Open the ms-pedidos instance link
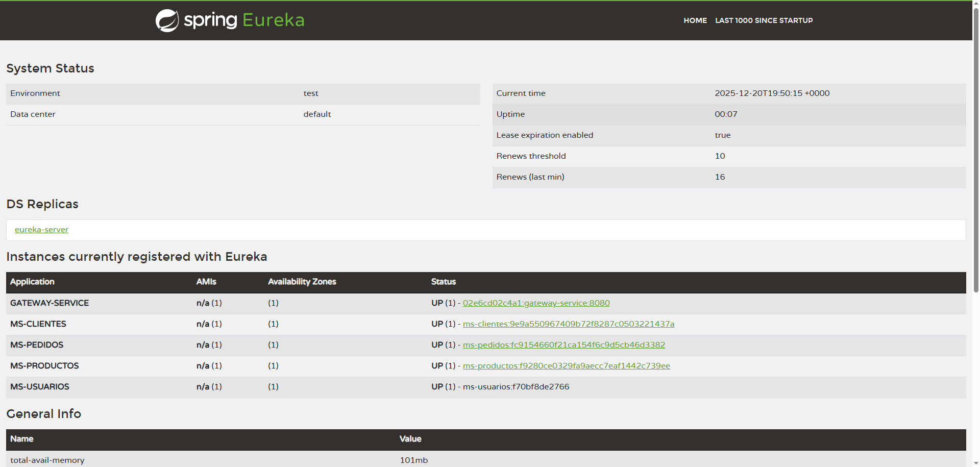 tap(563, 345)
